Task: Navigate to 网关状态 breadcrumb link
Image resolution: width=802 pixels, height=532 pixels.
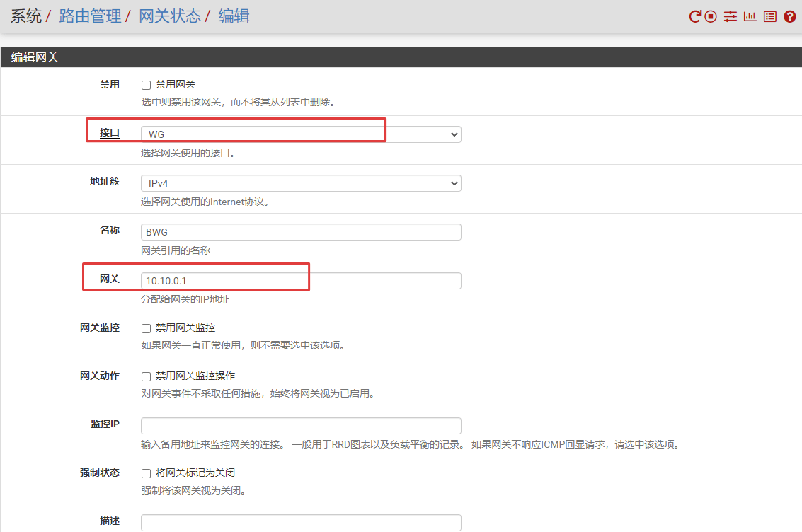Action: 170,16
